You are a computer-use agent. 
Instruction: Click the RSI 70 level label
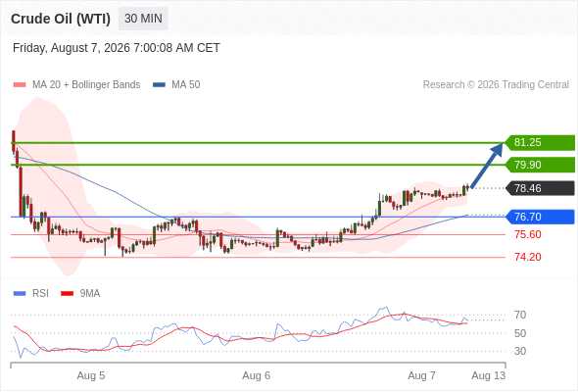click(520, 316)
